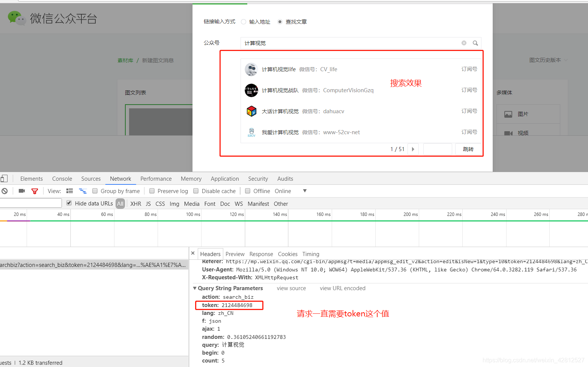The height and width of the screenshot is (367, 588).
Task: Open the Performance tab
Action: click(x=156, y=179)
